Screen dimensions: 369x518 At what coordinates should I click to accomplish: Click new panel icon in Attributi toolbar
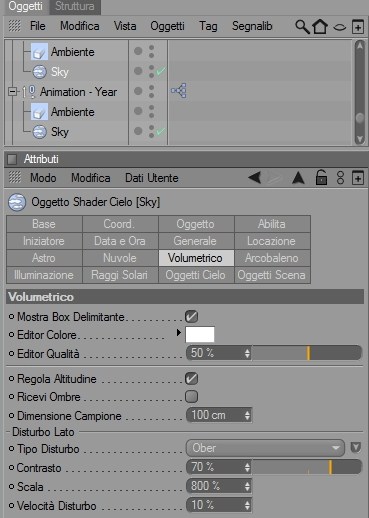pos(358,178)
